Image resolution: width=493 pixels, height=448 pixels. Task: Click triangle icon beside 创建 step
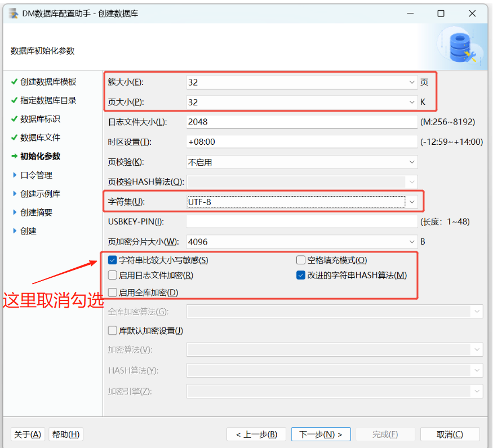click(15, 231)
